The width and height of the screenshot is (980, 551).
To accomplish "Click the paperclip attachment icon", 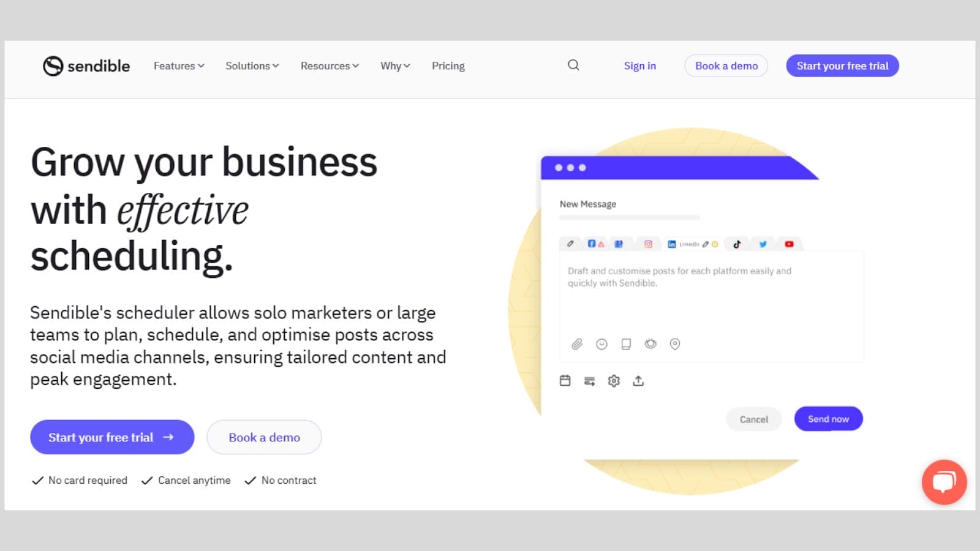I will pyautogui.click(x=577, y=344).
